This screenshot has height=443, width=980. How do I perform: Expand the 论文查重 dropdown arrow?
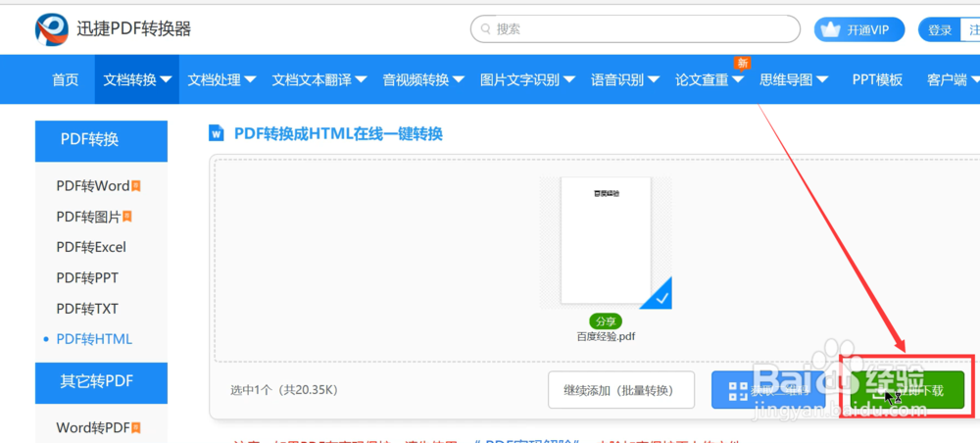(x=738, y=79)
